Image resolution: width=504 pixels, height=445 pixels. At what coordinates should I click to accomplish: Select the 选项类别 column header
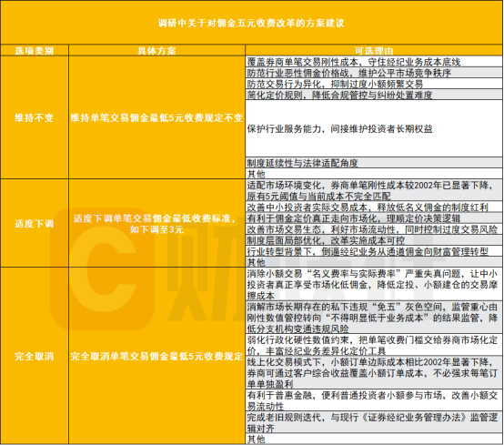click(x=35, y=50)
